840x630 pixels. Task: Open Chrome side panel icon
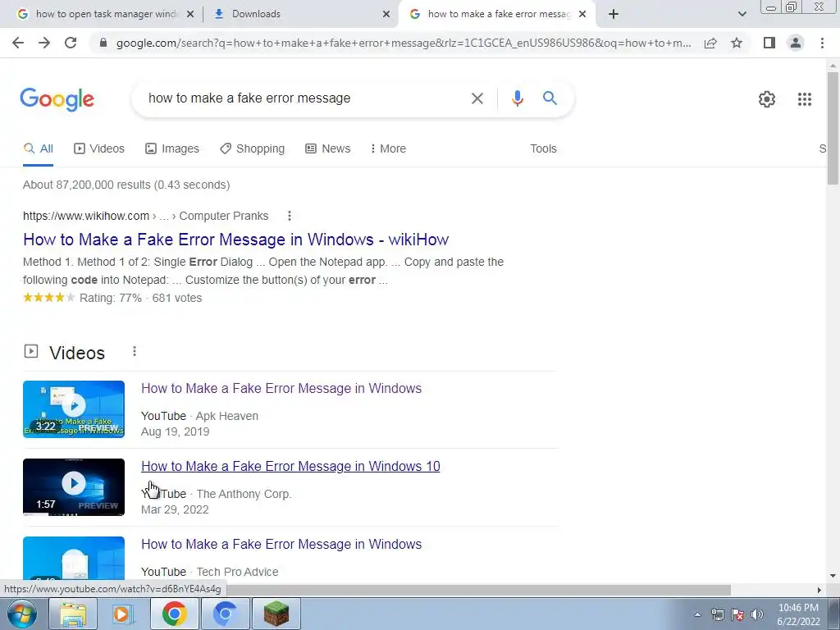tap(769, 43)
